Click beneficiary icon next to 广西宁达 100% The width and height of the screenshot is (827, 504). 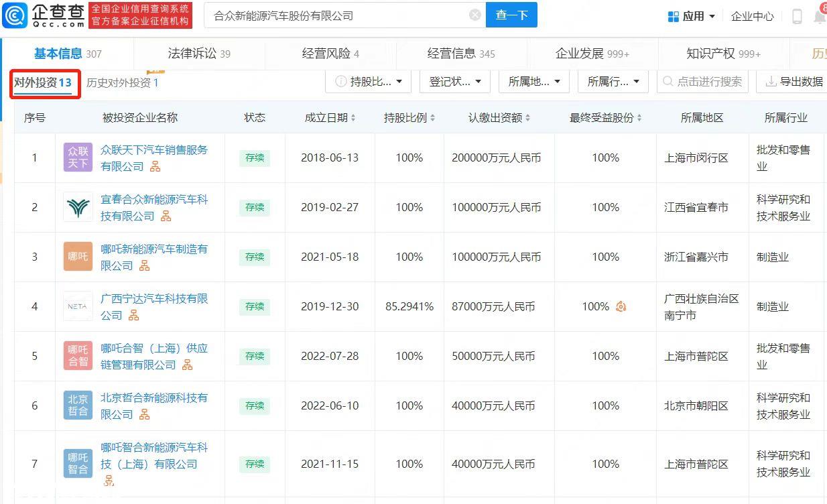tap(621, 306)
